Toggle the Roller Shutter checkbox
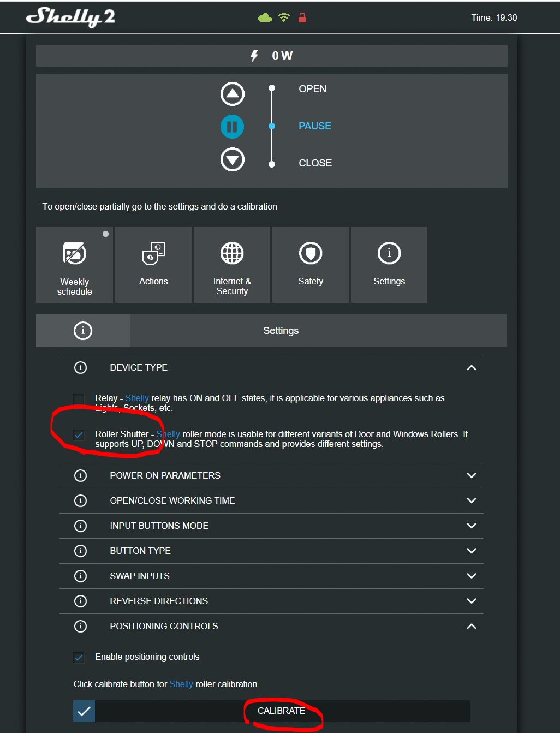This screenshot has width=560, height=733. (79, 434)
